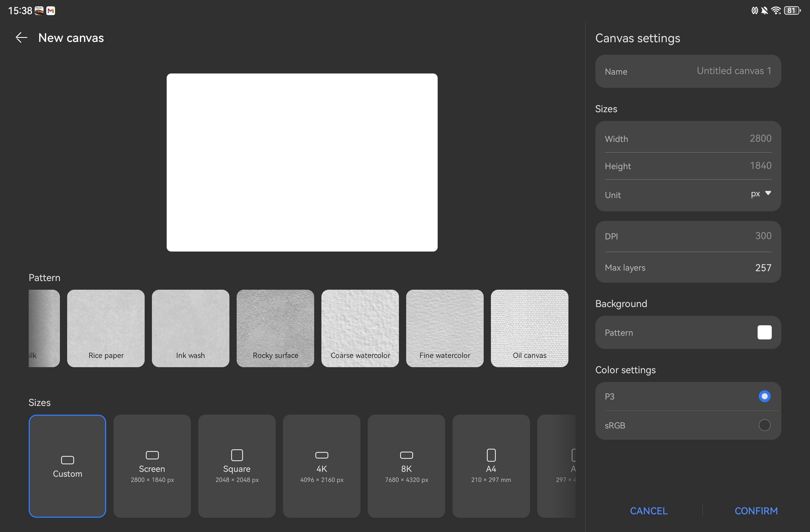Go back using the arrow icon

[21, 38]
